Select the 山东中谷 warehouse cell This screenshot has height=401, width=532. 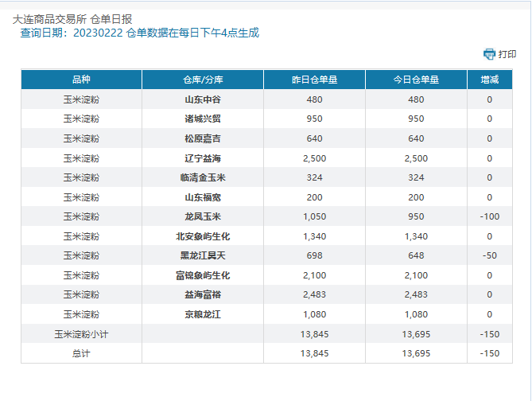(x=203, y=99)
